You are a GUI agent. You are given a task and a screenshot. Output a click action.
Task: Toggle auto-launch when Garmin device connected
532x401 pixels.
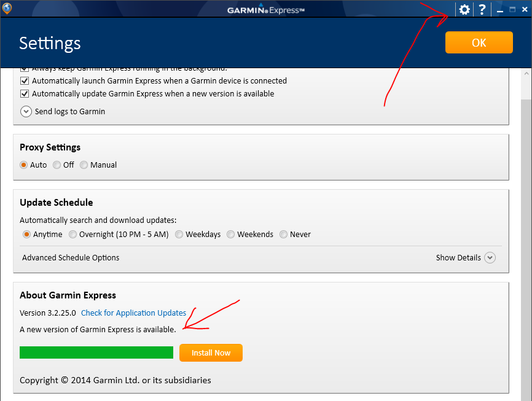pos(25,80)
